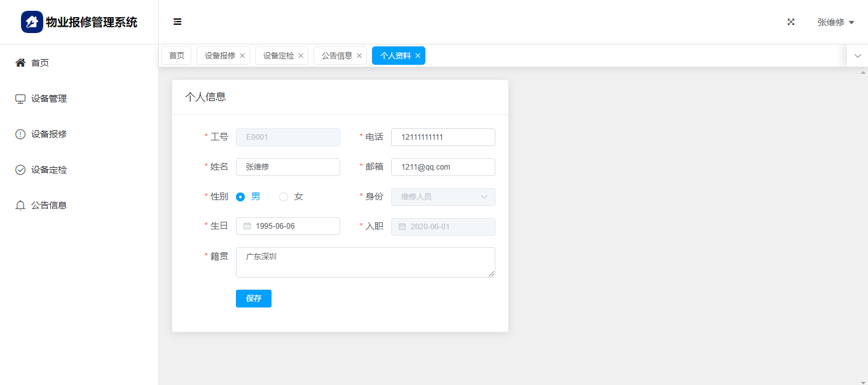Open 设备管理 in the sidebar

[49, 98]
